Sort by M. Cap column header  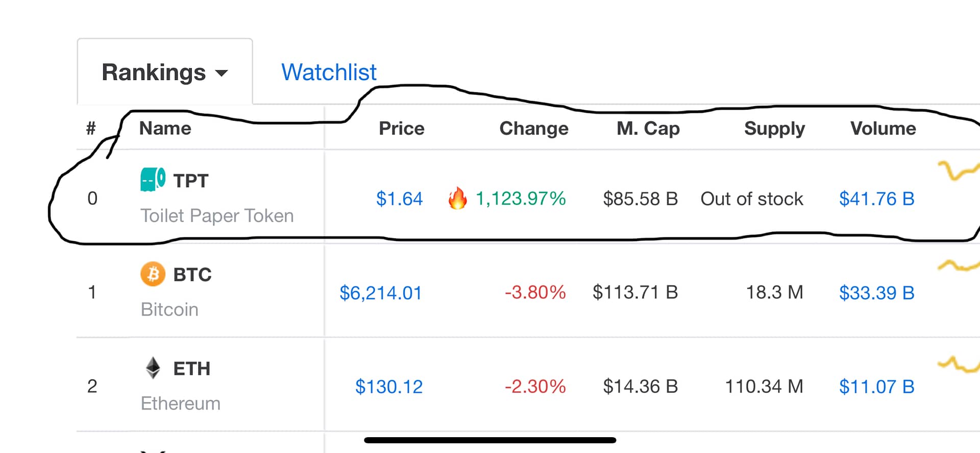pos(648,128)
